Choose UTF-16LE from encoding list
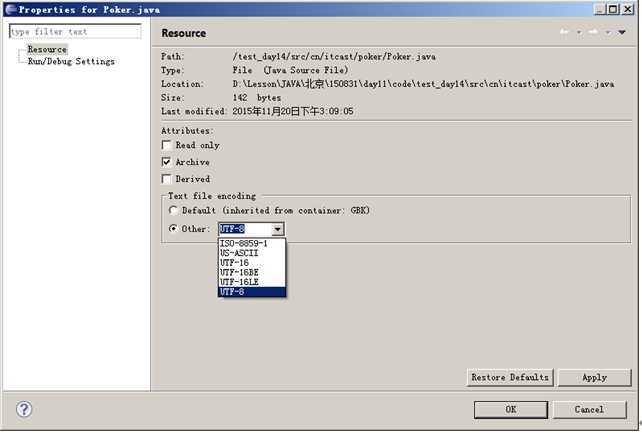Image resolution: width=642 pixels, height=433 pixels. point(252,282)
